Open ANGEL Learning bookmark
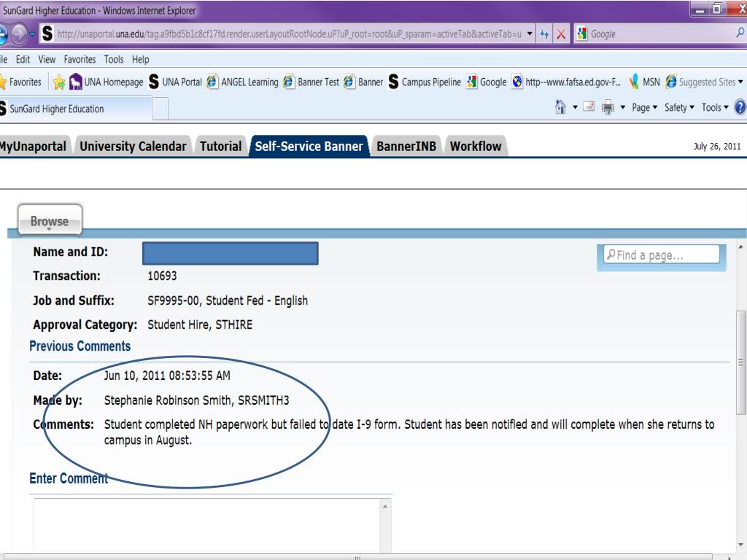 click(242, 82)
